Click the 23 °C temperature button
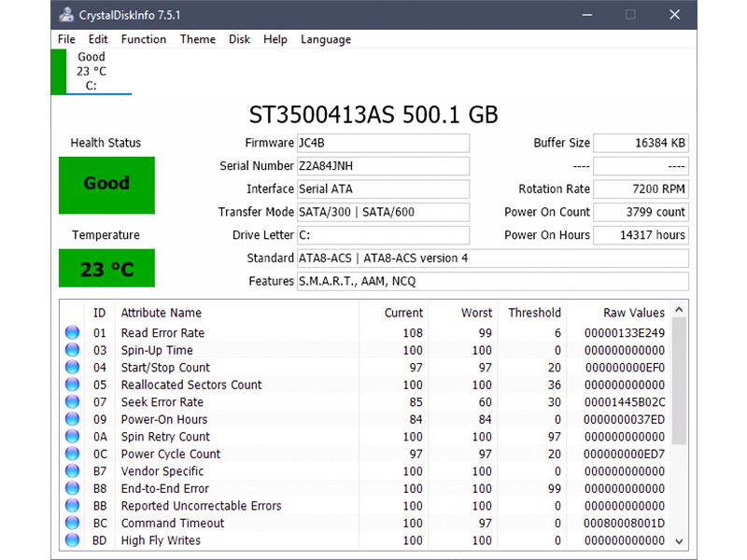Screen dimensions: 747x560 click(x=106, y=269)
